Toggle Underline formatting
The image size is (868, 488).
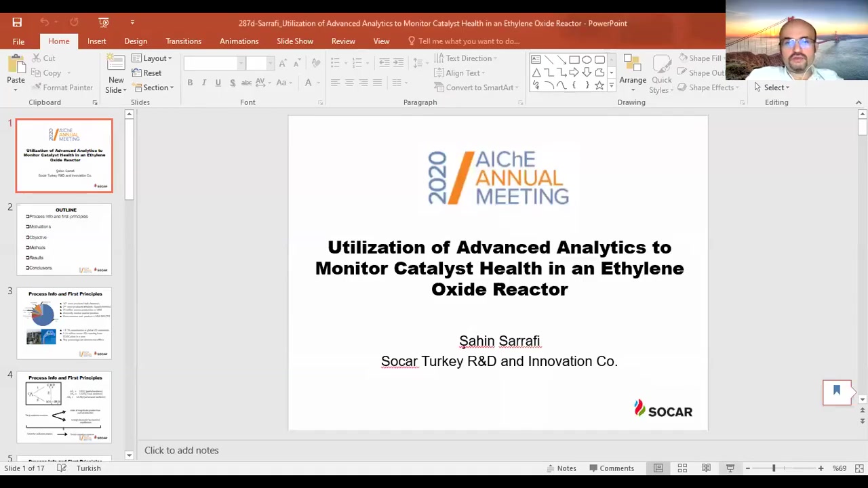218,83
